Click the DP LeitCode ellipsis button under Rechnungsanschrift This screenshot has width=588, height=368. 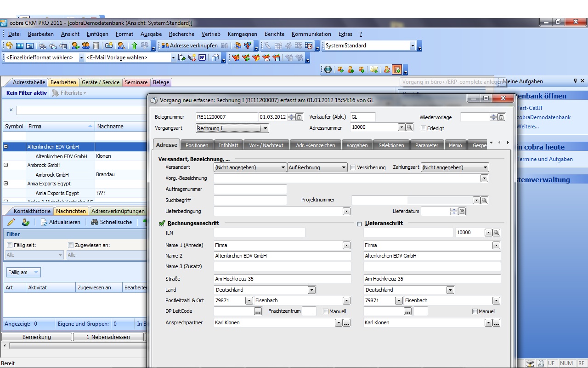tap(258, 311)
